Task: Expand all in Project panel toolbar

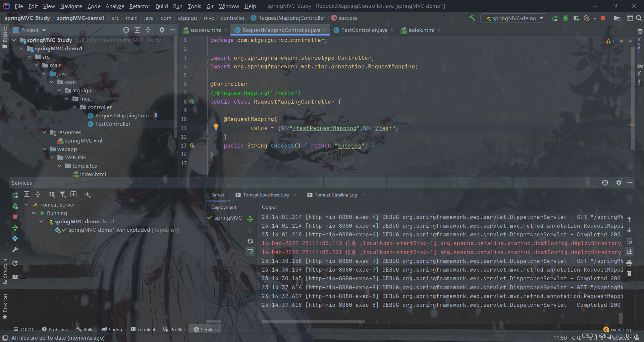Action: [x=137, y=30]
